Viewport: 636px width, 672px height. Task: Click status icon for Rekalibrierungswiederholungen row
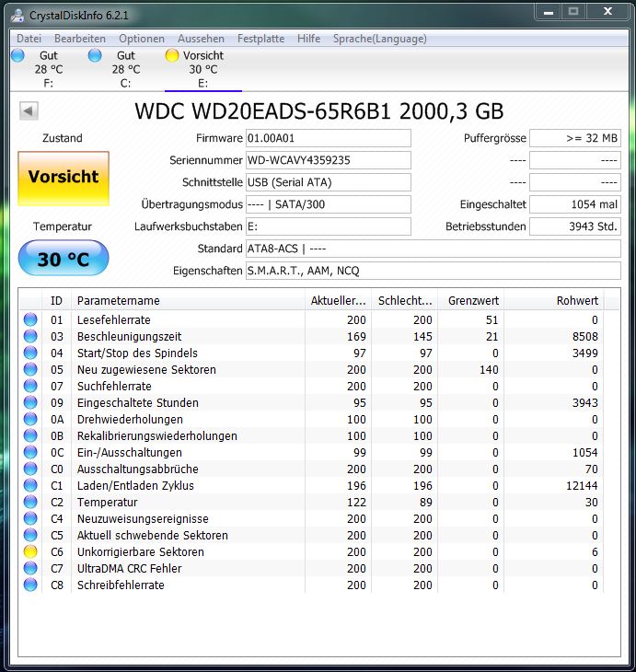(x=30, y=435)
